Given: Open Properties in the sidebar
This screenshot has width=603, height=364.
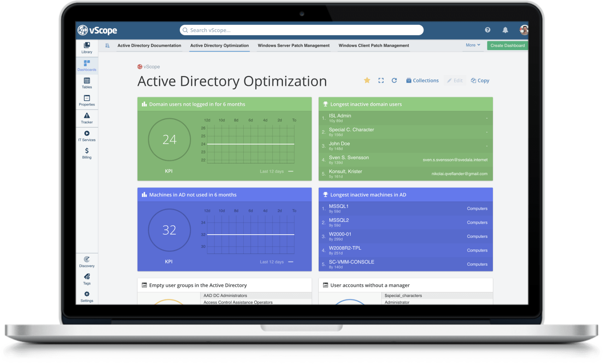Looking at the screenshot, I should (x=87, y=100).
